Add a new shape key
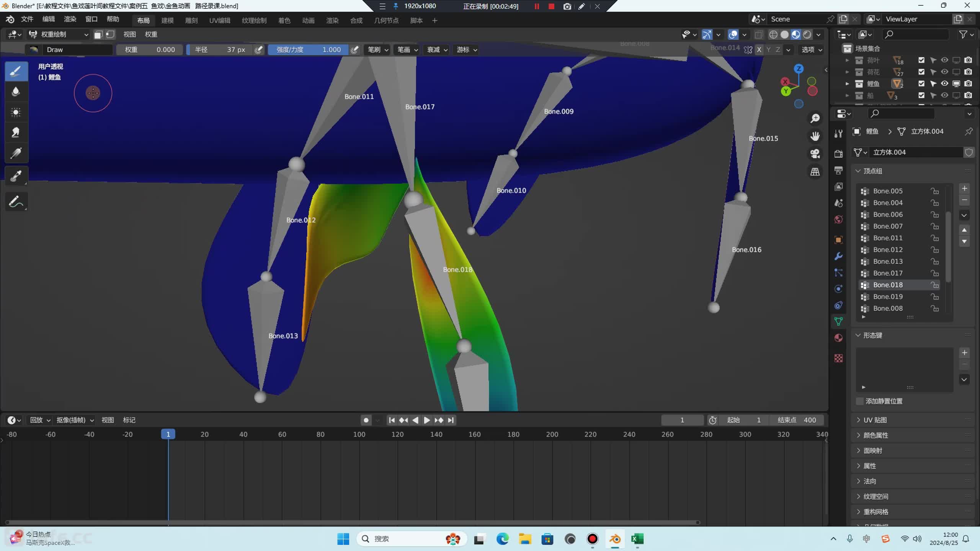The image size is (980, 551). [x=964, y=353]
